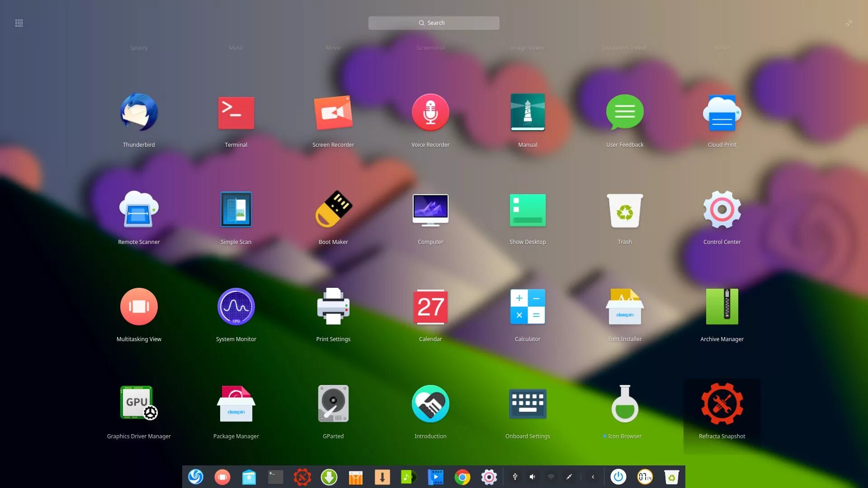Launch the Boot Maker USB tool

pyautogui.click(x=333, y=210)
